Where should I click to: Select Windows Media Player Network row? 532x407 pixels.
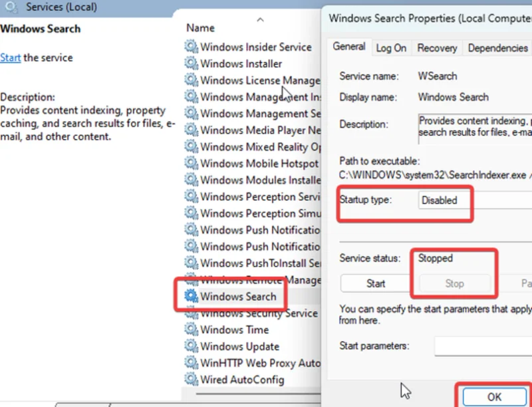(x=253, y=130)
